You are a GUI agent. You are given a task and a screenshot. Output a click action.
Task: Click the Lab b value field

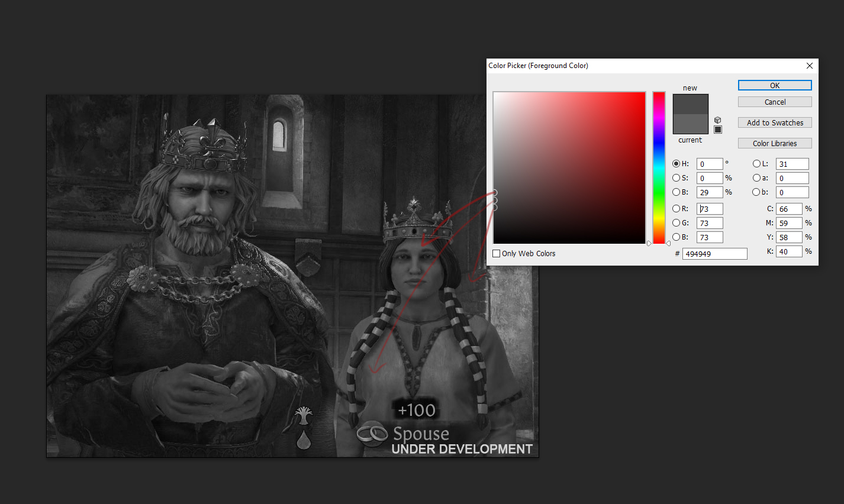tap(792, 192)
